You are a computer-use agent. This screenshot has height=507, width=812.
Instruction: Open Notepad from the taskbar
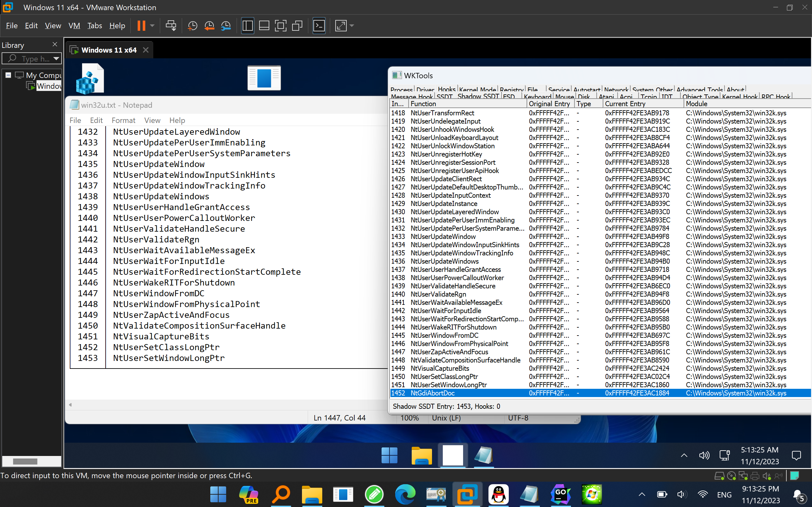[x=529, y=494]
